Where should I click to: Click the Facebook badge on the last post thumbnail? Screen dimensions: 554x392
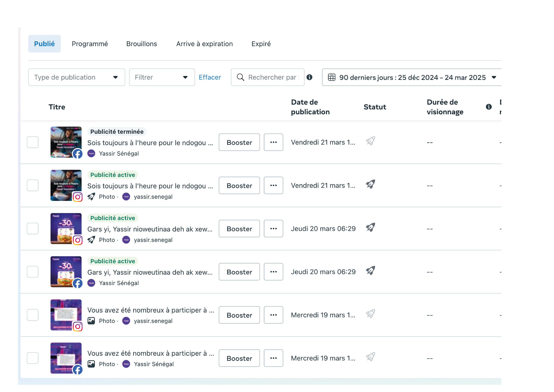tap(77, 370)
